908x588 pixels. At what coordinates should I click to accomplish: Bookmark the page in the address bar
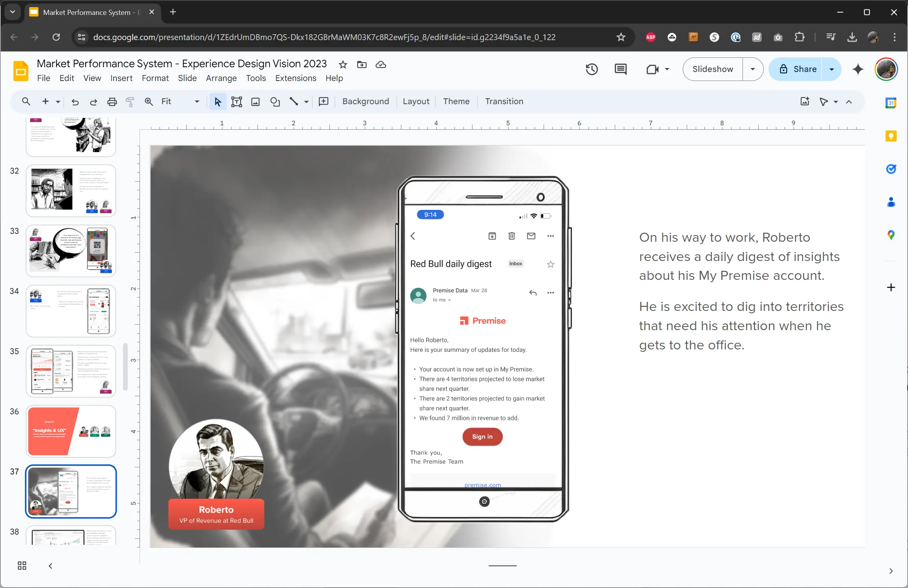click(x=621, y=37)
